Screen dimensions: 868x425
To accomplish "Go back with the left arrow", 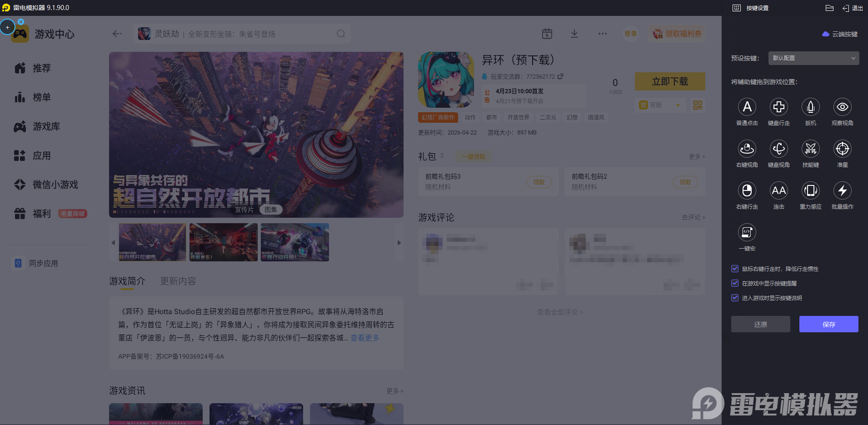I will (117, 34).
